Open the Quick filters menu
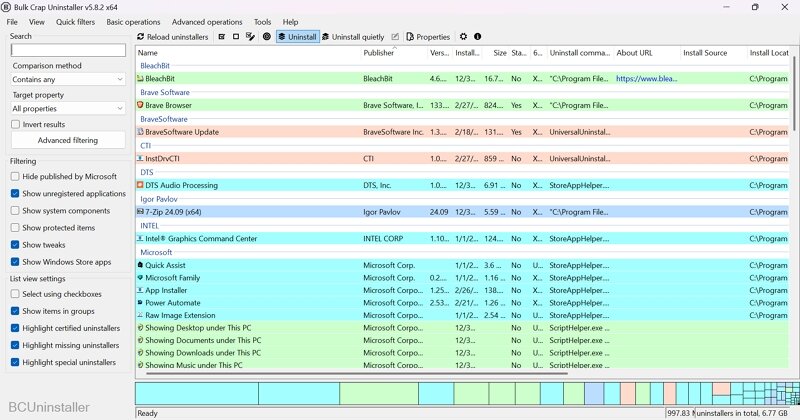800x420 pixels. click(x=76, y=21)
